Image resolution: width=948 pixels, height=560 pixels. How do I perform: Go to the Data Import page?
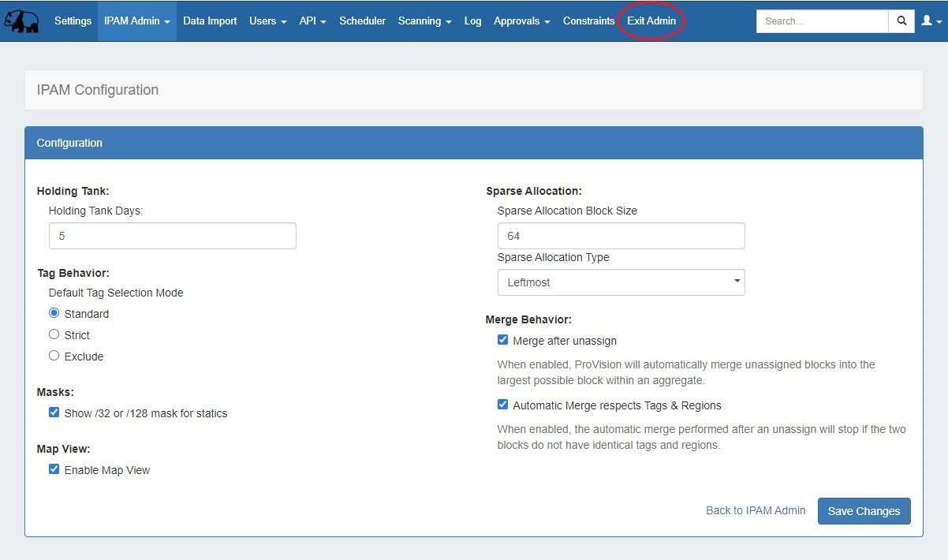210,21
